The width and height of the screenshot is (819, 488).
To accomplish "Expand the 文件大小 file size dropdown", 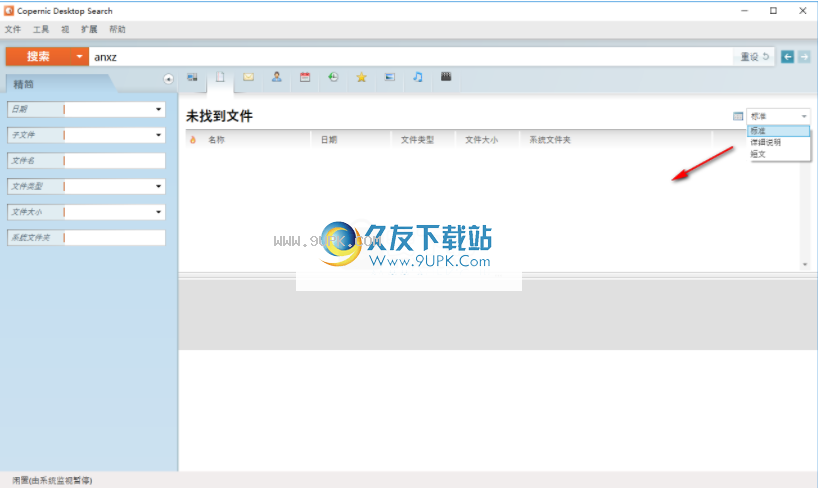I will (158, 212).
